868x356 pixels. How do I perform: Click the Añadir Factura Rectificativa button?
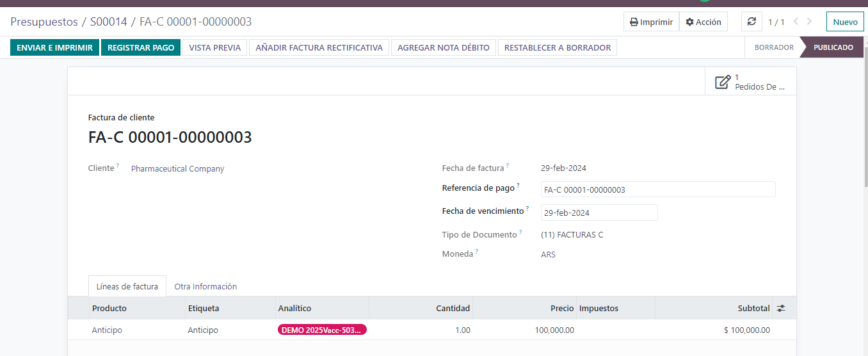point(319,47)
